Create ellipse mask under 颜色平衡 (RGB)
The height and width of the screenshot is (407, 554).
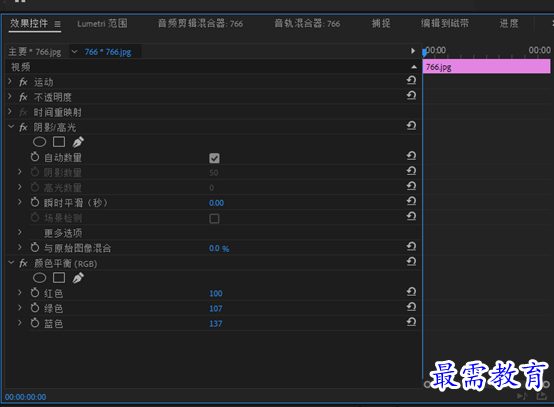click(39, 278)
